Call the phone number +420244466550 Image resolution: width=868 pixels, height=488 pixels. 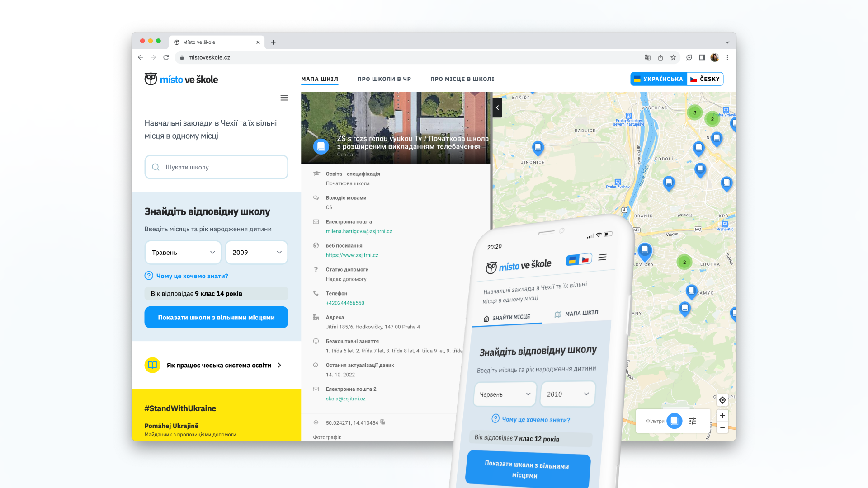pos(345,303)
